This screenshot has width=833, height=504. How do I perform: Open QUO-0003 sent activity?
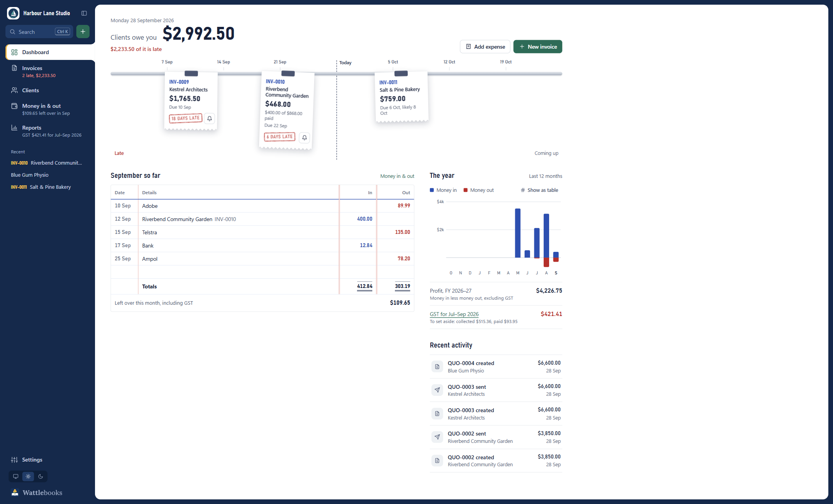(x=496, y=390)
